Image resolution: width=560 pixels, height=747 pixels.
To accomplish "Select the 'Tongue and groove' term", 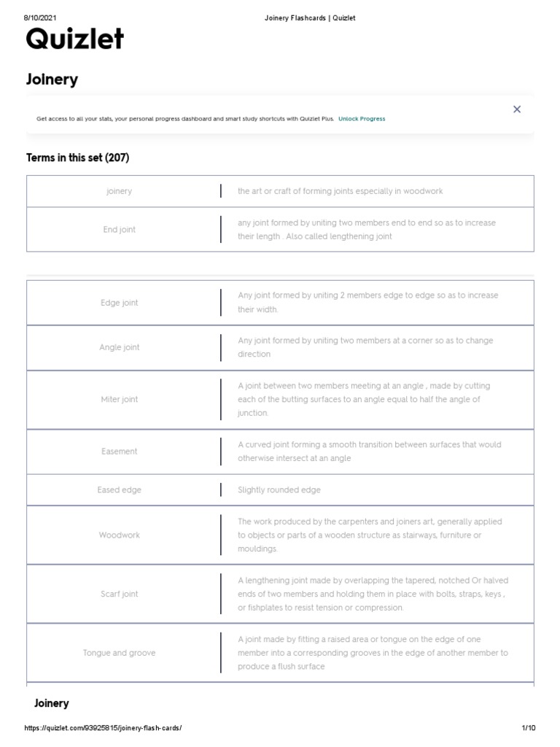I will [x=120, y=653].
